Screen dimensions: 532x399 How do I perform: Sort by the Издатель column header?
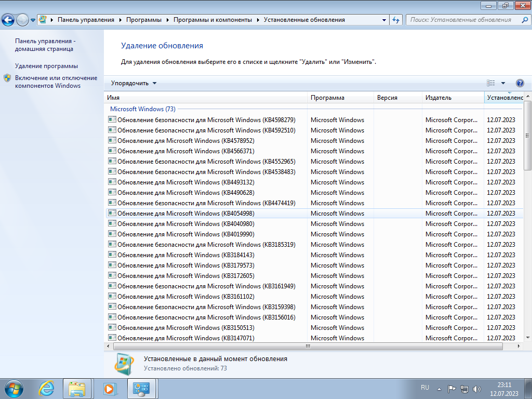453,97
